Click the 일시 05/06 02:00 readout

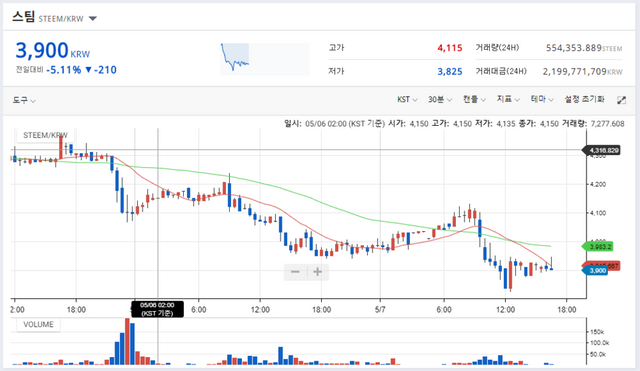[334, 123]
